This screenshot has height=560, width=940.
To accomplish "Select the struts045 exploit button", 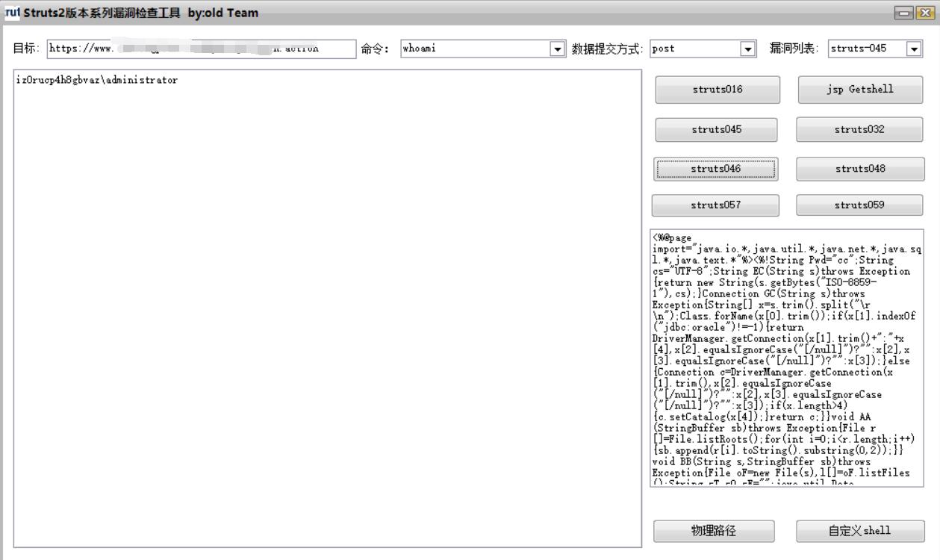I will [x=716, y=130].
